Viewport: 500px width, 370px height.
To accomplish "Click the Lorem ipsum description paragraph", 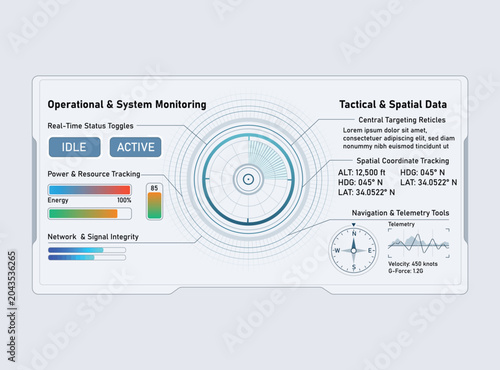I will 399,138.
